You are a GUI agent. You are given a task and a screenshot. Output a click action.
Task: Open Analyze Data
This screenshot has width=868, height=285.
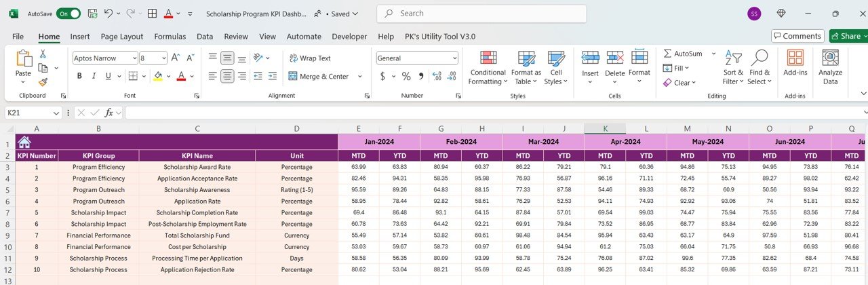[830, 67]
